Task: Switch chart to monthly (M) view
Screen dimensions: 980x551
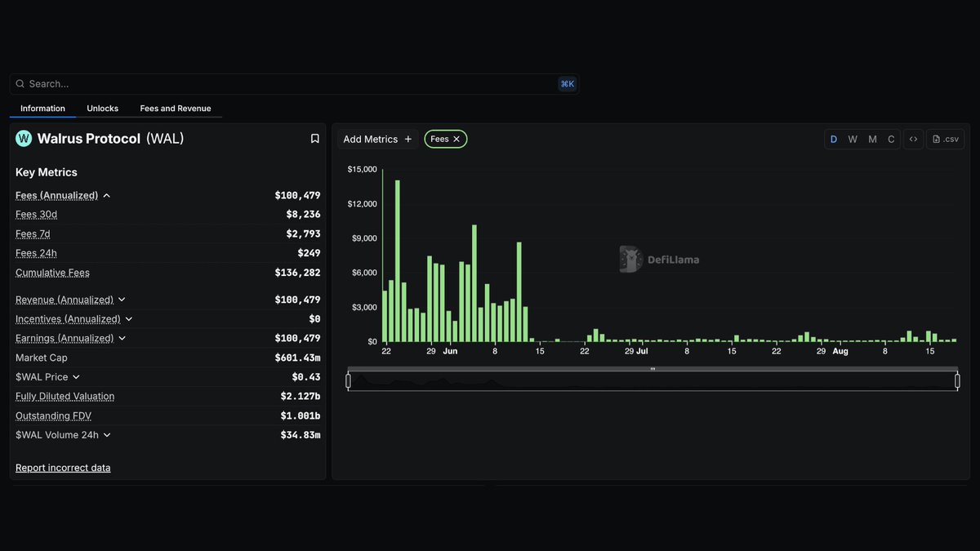Action: (872, 140)
